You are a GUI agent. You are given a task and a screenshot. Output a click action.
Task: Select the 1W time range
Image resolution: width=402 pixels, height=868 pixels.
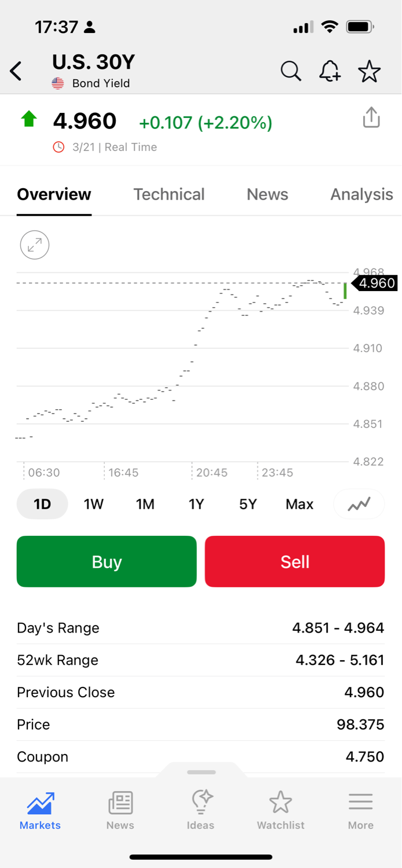tap(93, 505)
